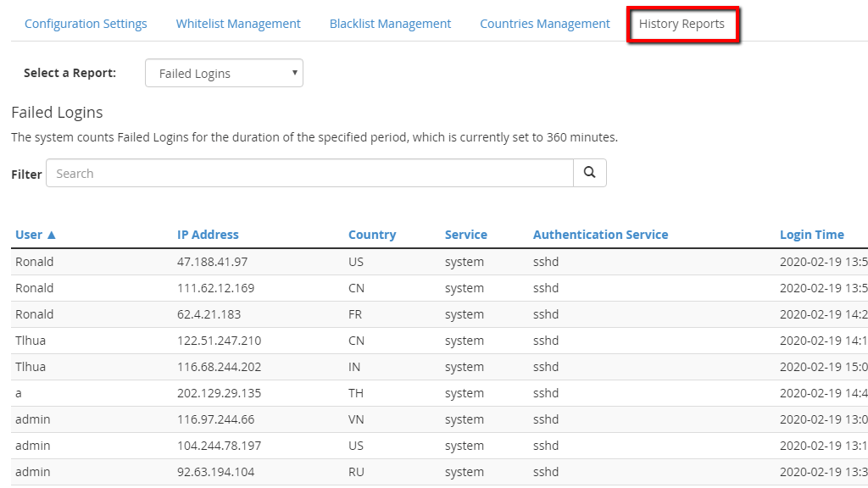Select the row with IP 47.188.41.97
The height and width of the screenshot is (488, 868).
point(440,262)
